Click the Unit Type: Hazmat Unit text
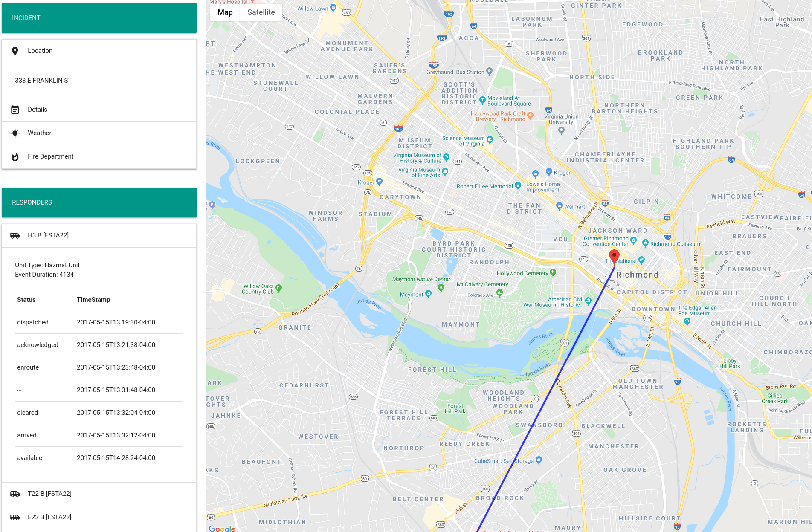The width and height of the screenshot is (812, 532). point(47,265)
